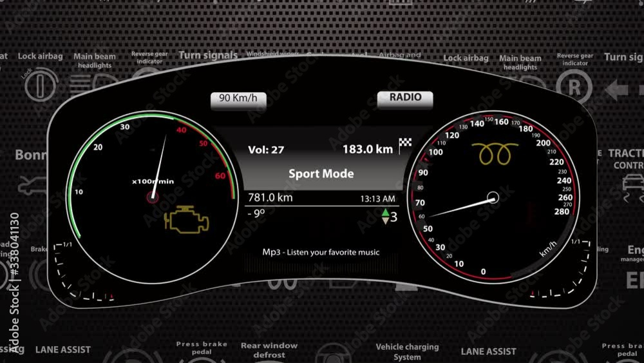Click the 90 Km/h speed limit button
Viewport: 644px width, 363px height.
click(x=238, y=100)
